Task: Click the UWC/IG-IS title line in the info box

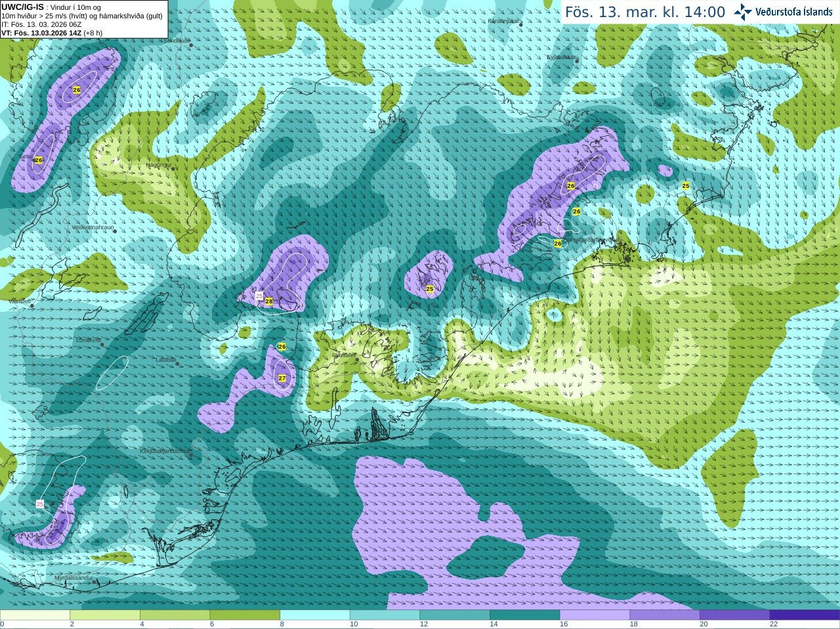Action: click(51, 7)
